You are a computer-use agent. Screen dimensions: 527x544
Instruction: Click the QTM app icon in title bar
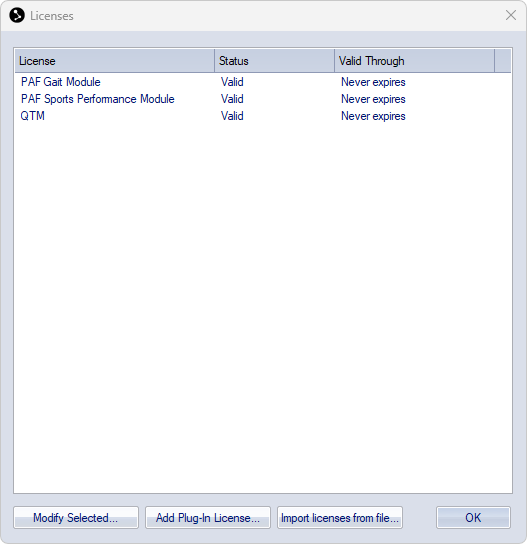[x=17, y=15]
